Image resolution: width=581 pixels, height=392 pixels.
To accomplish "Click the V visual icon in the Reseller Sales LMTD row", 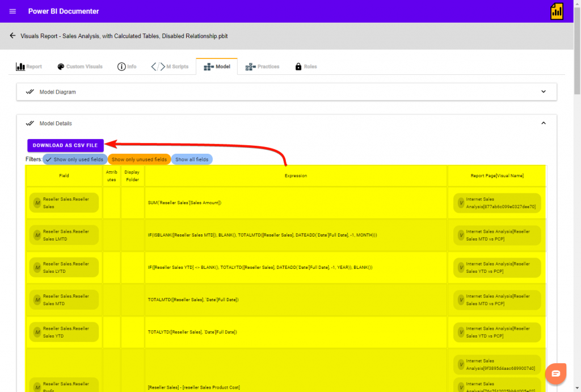I will click(461, 235).
